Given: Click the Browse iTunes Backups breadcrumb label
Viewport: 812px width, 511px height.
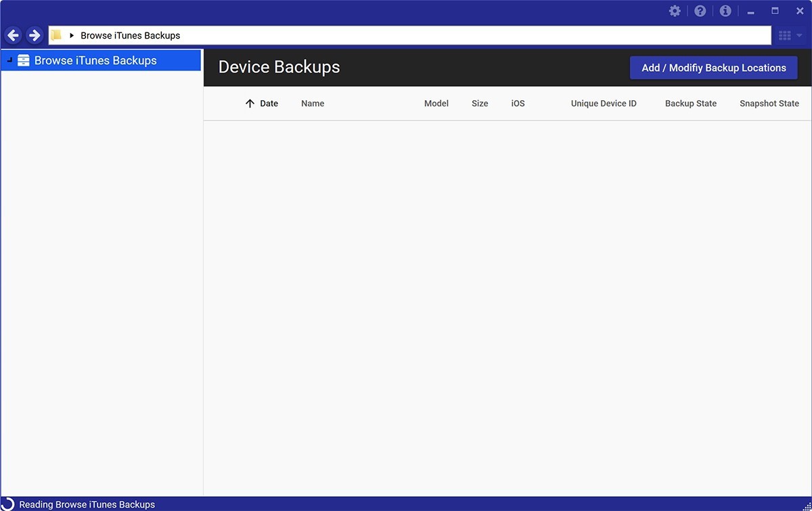Looking at the screenshot, I should tap(129, 35).
